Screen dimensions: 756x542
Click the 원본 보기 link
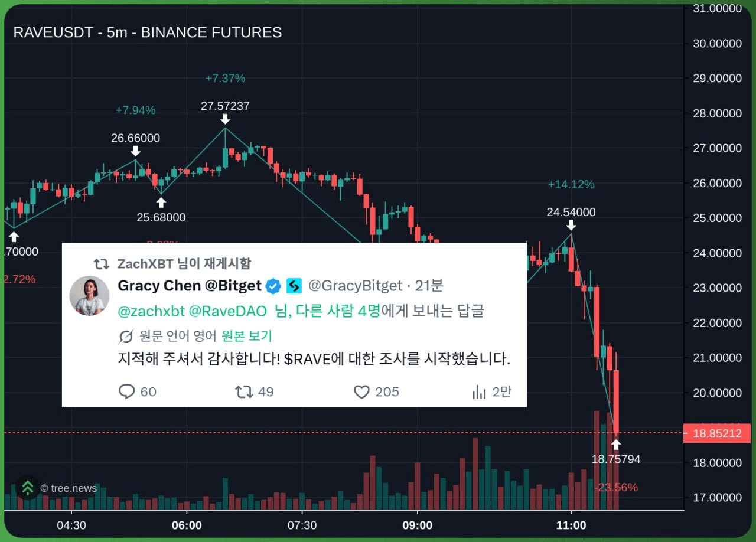(x=246, y=336)
